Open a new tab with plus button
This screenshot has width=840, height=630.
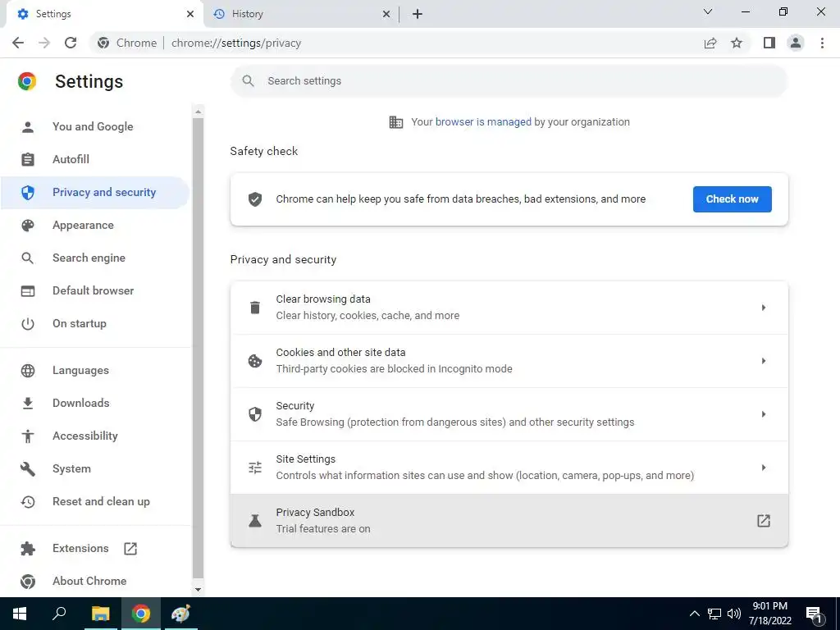click(x=418, y=14)
